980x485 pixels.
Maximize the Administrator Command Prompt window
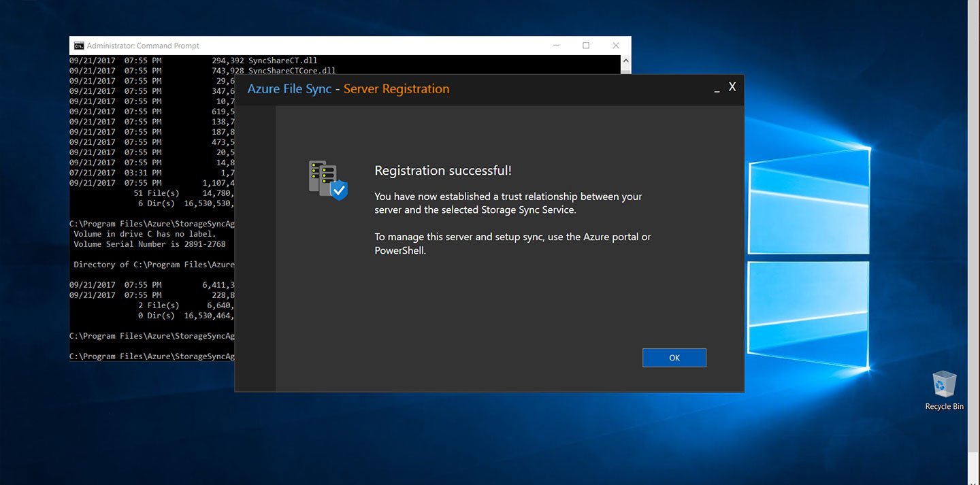tap(586, 46)
